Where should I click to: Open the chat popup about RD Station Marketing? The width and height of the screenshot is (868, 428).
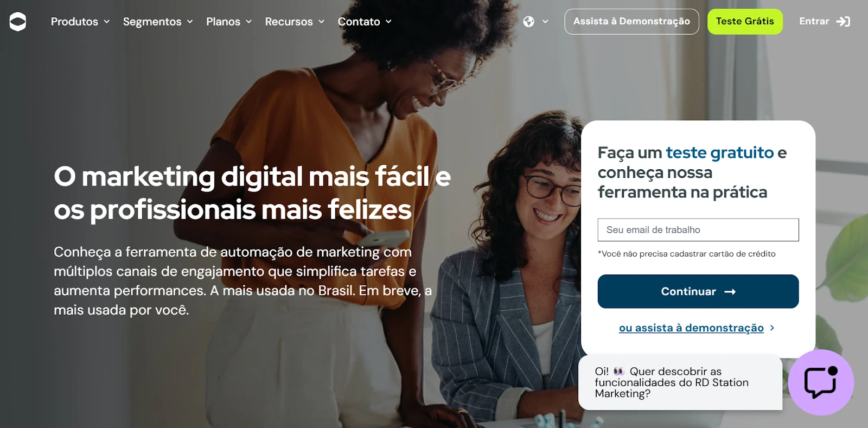click(680, 382)
